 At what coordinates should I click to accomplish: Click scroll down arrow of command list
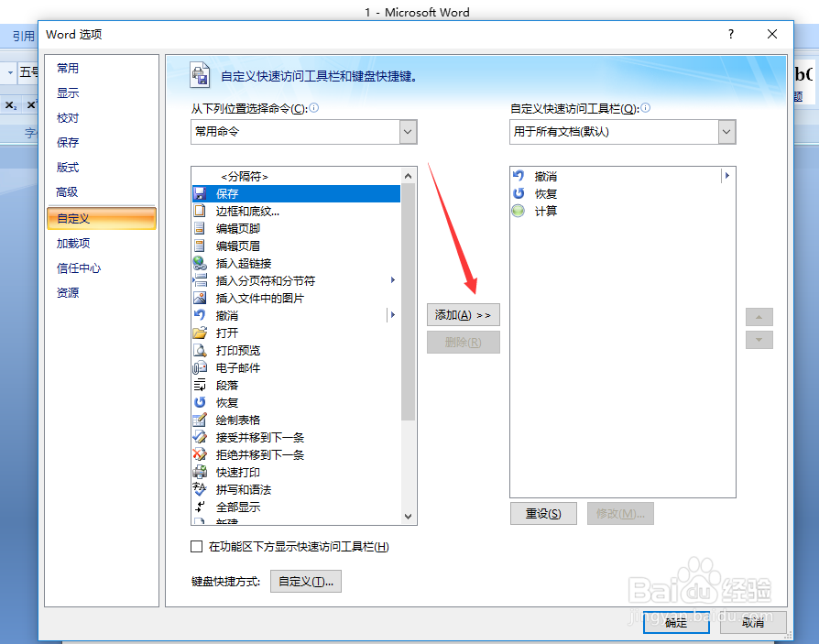[x=409, y=516]
